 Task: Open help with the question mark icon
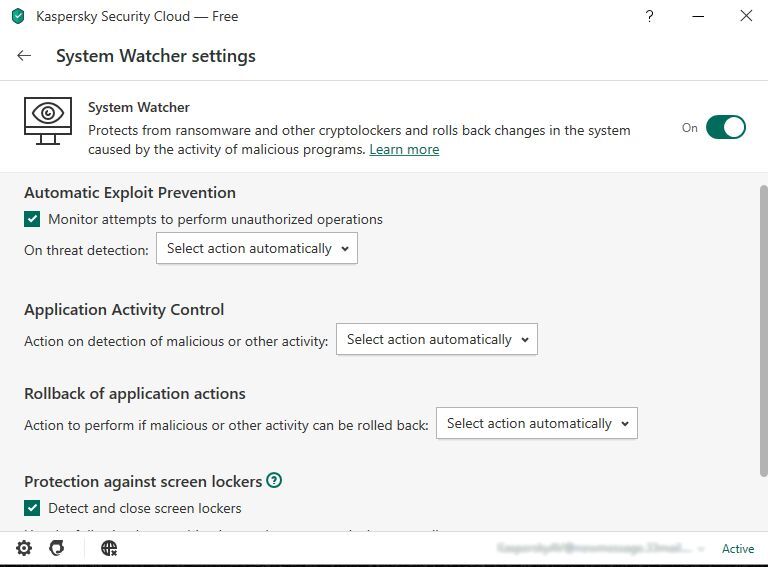coord(649,16)
